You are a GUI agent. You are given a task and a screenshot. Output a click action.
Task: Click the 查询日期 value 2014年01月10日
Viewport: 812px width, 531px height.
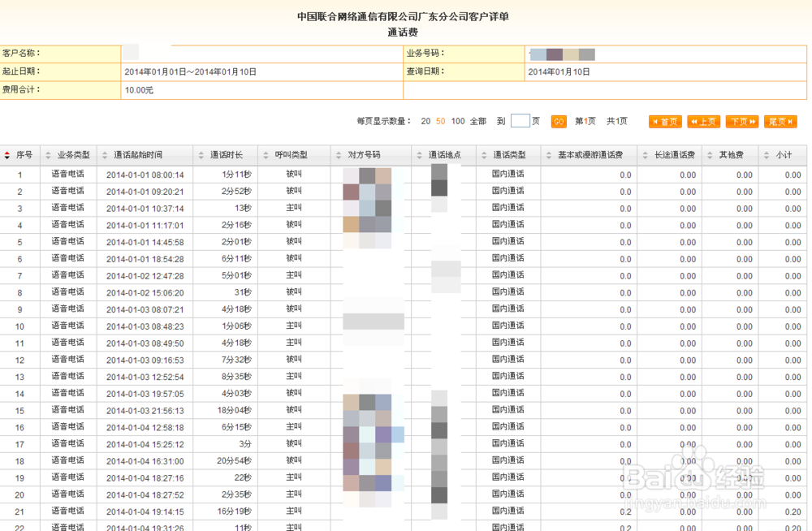559,72
